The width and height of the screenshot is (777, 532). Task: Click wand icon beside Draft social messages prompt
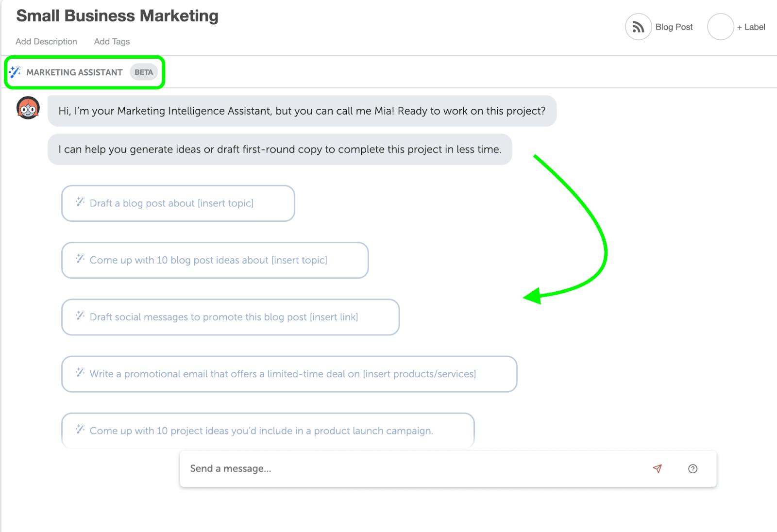click(x=80, y=316)
